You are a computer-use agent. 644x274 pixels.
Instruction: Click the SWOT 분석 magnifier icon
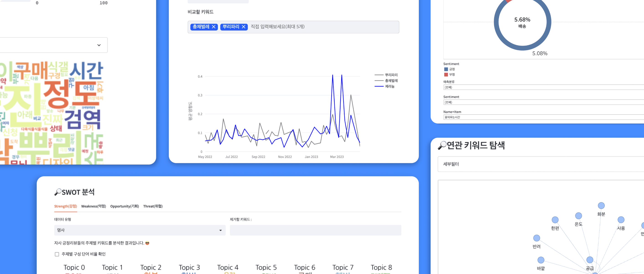pyautogui.click(x=58, y=192)
